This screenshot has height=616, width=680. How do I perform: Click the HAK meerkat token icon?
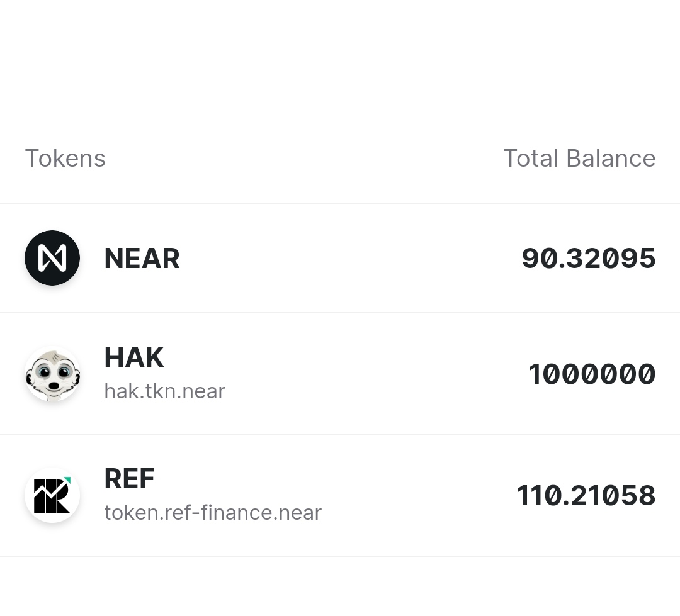[x=52, y=374]
